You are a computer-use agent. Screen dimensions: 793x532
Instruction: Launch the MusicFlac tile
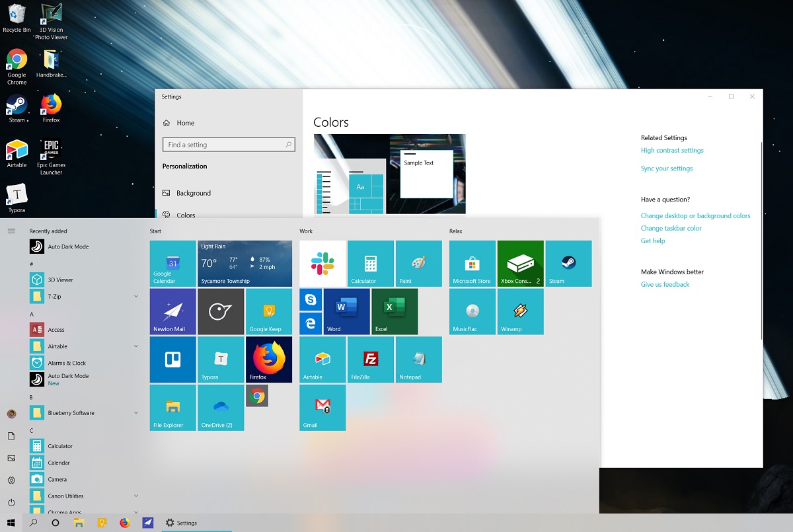[x=472, y=311]
